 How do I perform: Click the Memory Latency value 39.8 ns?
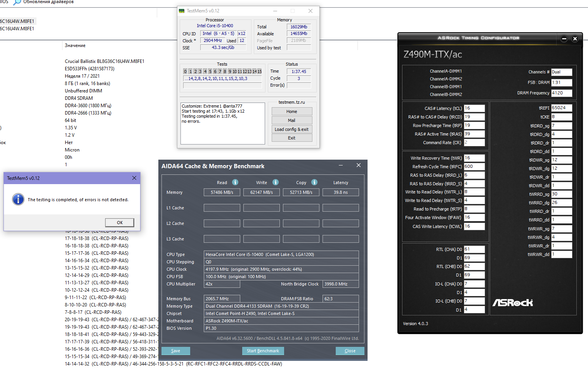coord(341,192)
